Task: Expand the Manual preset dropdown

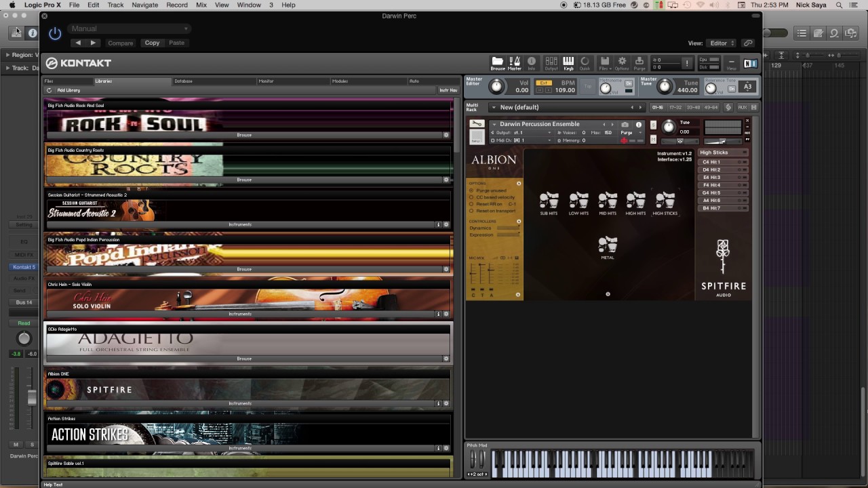Action: click(129, 28)
